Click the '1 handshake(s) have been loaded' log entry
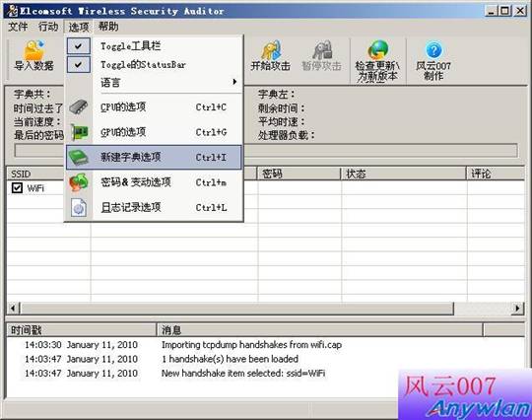Screen dimensions: 532x420 [230, 359]
